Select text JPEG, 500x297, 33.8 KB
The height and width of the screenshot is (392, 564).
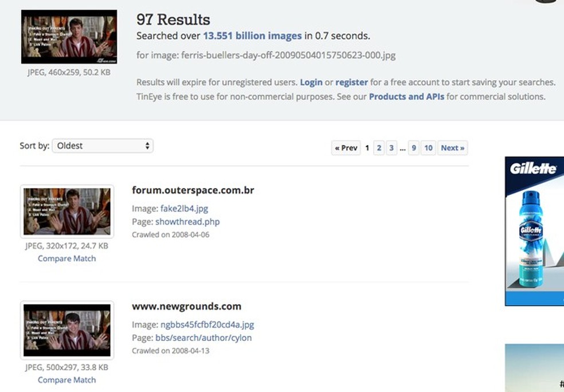(67, 367)
